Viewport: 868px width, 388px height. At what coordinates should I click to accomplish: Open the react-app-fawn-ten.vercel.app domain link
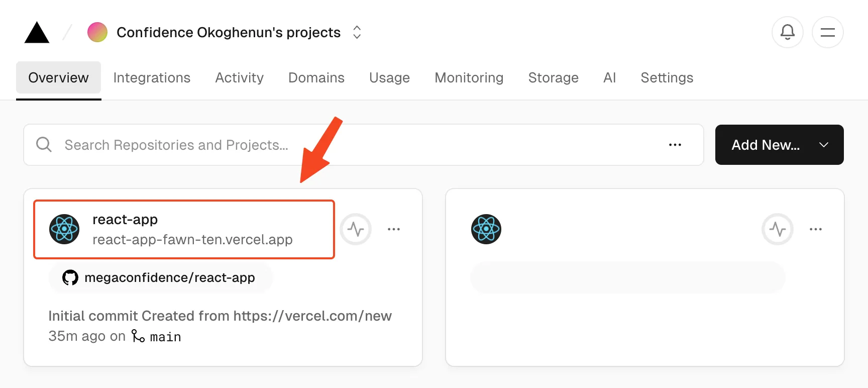(x=192, y=240)
